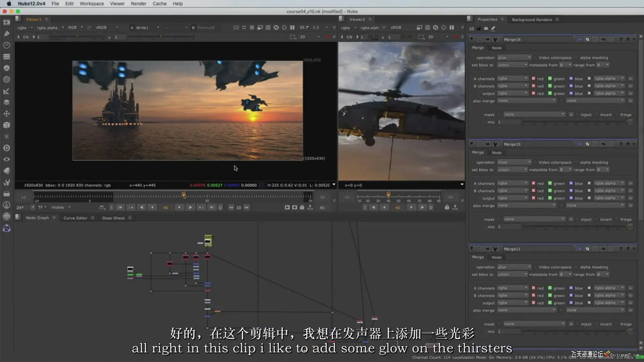Click the Viewer1 current frame field showing 40

point(166,208)
